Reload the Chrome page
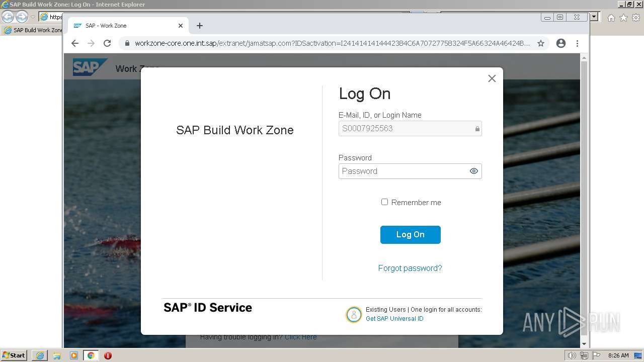 click(x=107, y=43)
